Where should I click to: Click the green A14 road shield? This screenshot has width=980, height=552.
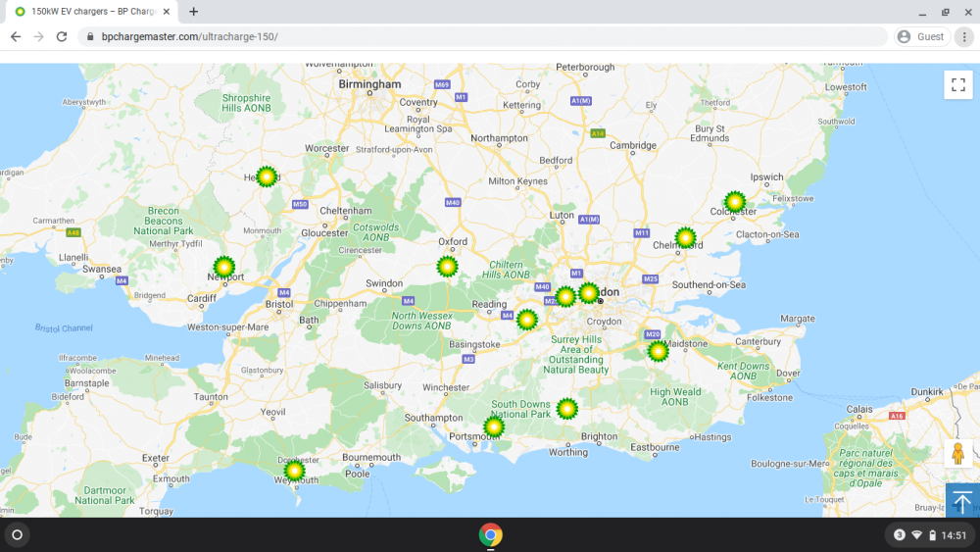[598, 133]
